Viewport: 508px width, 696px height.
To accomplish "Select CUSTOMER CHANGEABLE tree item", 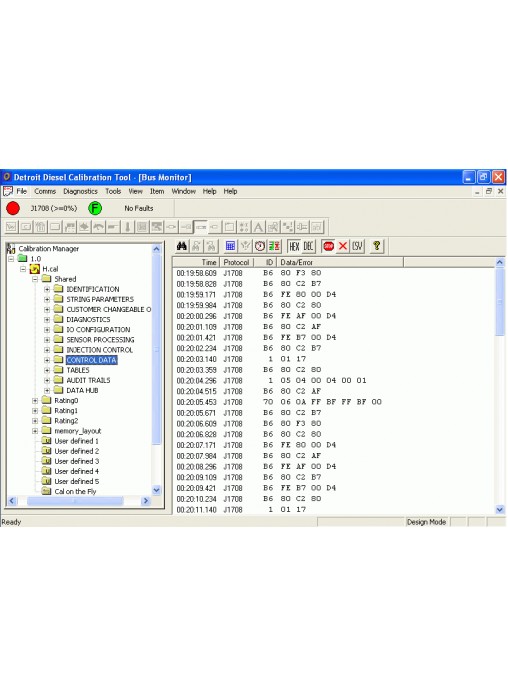I will coord(108,309).
